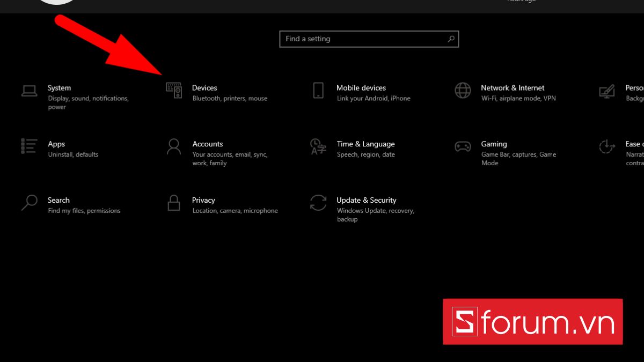This screenshot has height=362, width=644.
Task: Select the Accounts category title
Action: (x=208, y=144)
